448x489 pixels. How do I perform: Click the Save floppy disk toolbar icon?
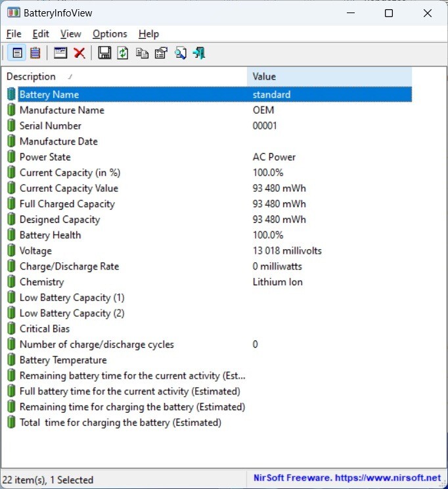[104, 53]
